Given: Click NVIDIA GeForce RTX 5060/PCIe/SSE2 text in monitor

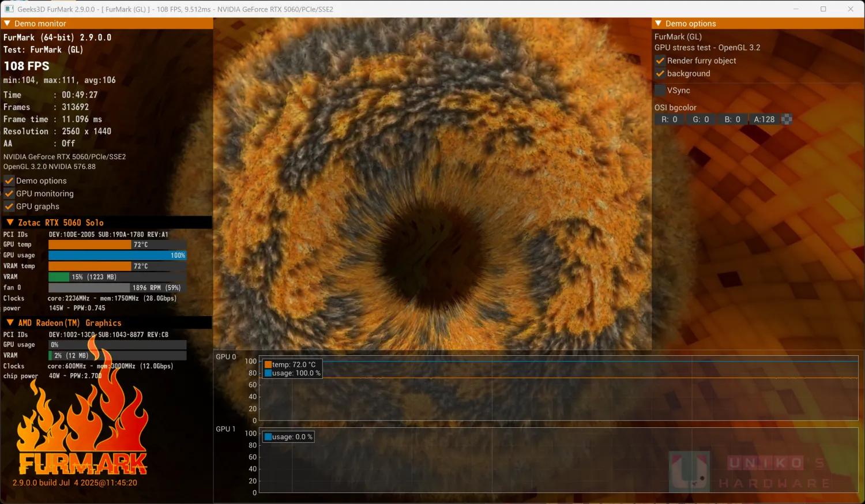Looking at the screenshot, I should pos(65,157).
